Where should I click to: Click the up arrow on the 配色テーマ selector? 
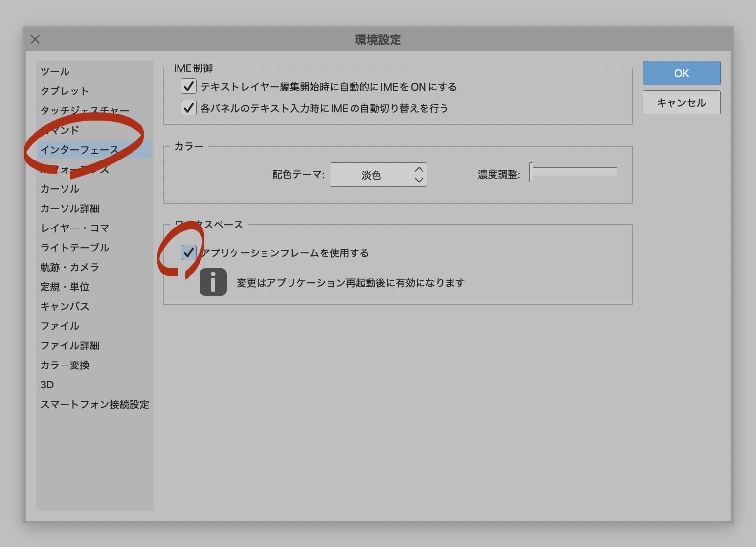[x=419, y=169]
